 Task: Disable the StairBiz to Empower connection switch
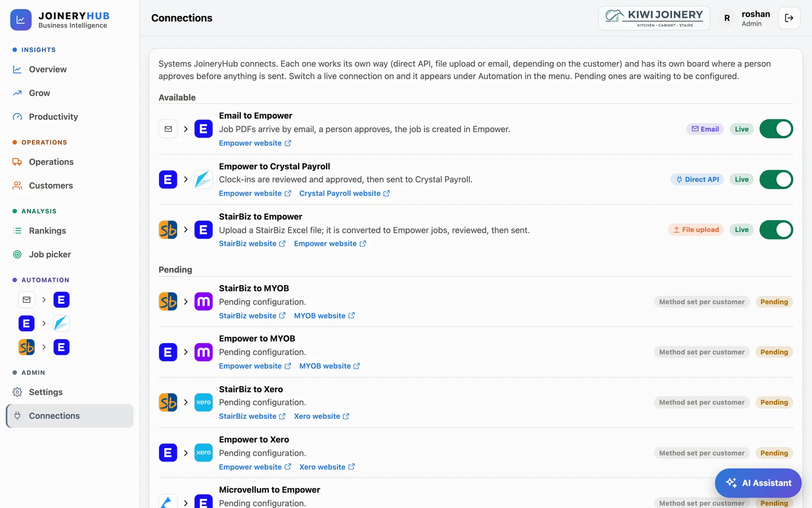pos(776,230)
